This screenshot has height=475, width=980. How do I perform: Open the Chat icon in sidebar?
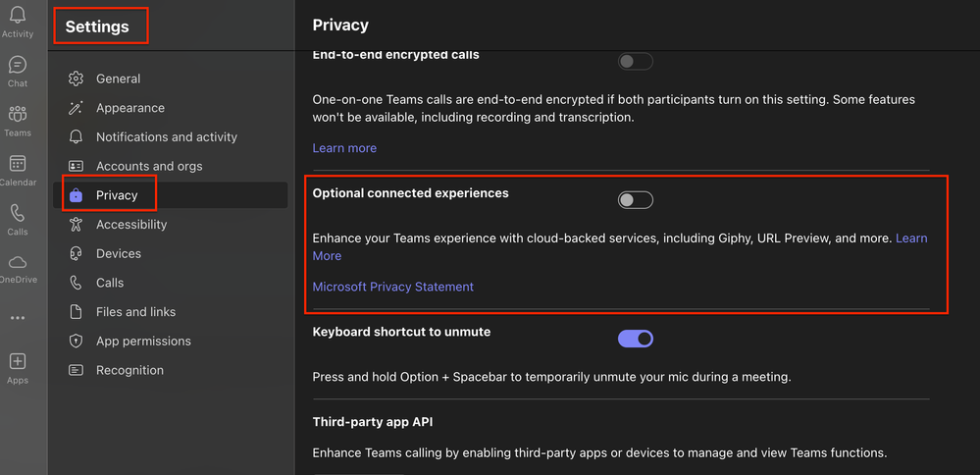pyautogui.click(x=17, y=66)
